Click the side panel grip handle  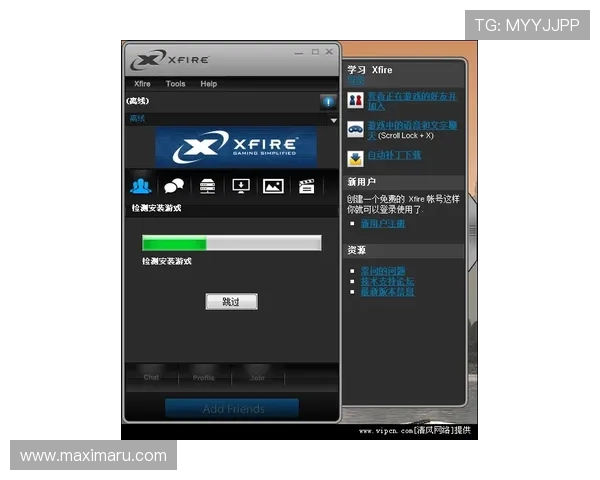click(473, 230)
